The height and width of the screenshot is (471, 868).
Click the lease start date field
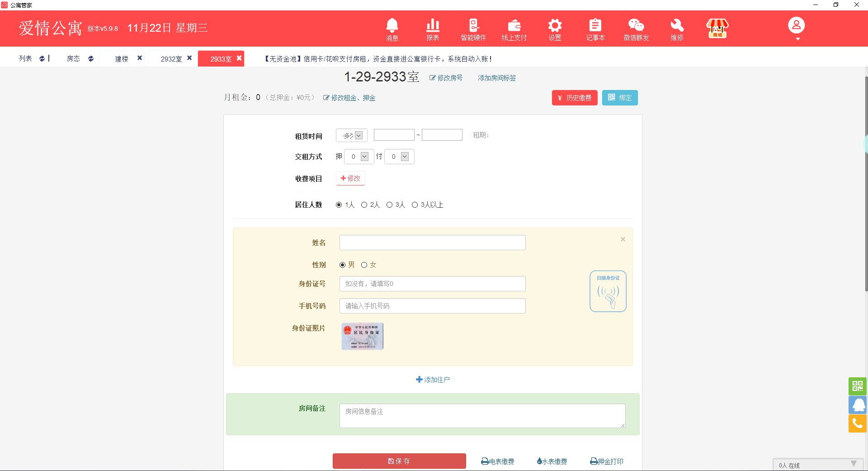tap(394, 135)
